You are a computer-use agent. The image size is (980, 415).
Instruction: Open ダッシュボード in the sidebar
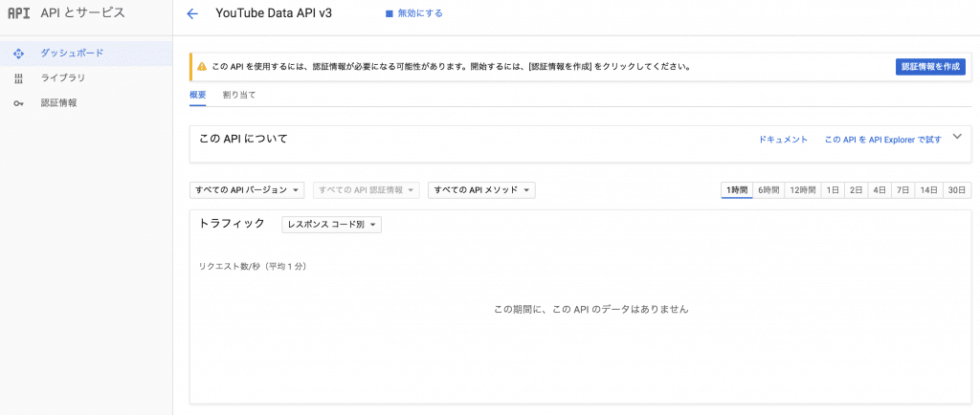[x=86, y=54]
